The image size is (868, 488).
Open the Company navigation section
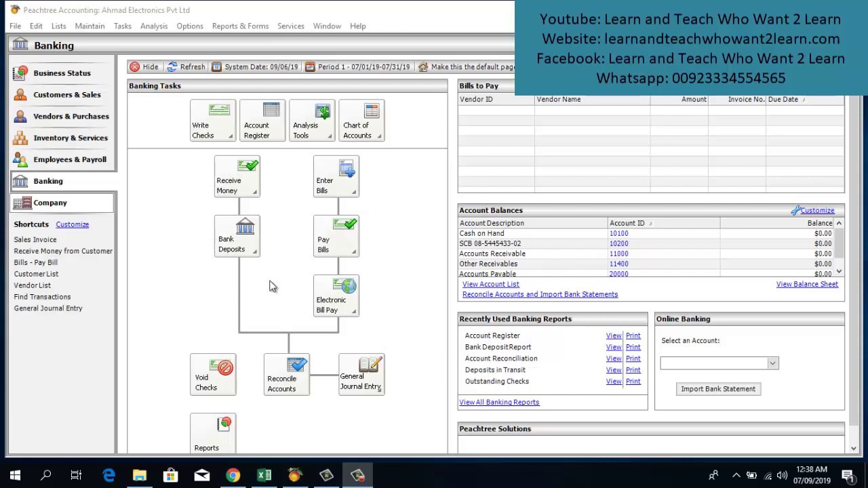(x=62, y=203)
